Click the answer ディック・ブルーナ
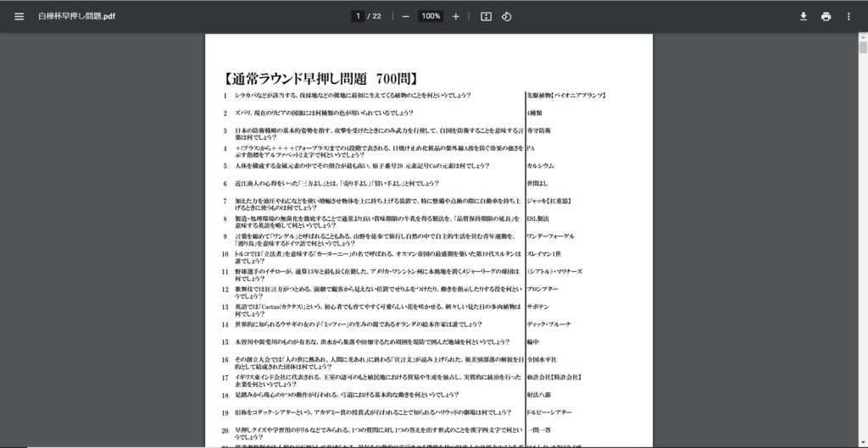This screenshot has width=868, height=448. tap(549, 324)
